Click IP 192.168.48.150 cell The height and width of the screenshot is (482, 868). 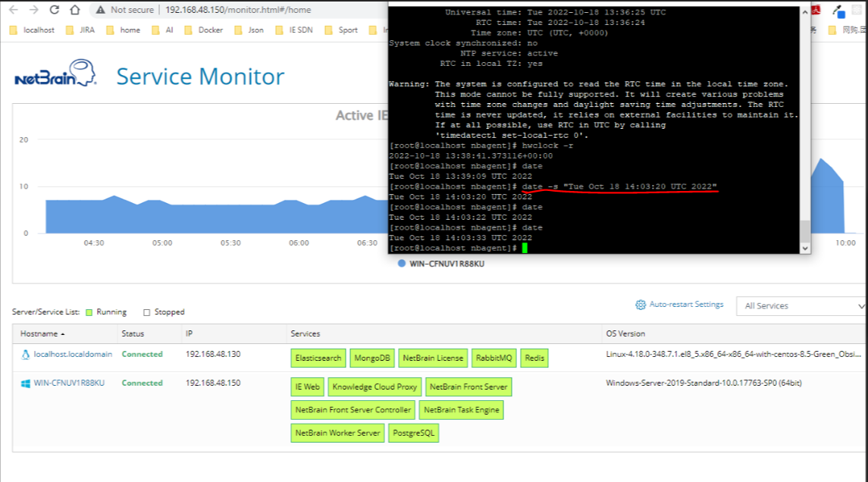(213, 383)
